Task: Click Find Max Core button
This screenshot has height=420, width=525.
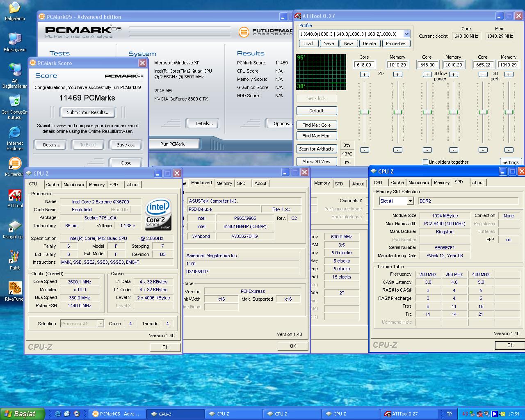Action: [317, 125]
